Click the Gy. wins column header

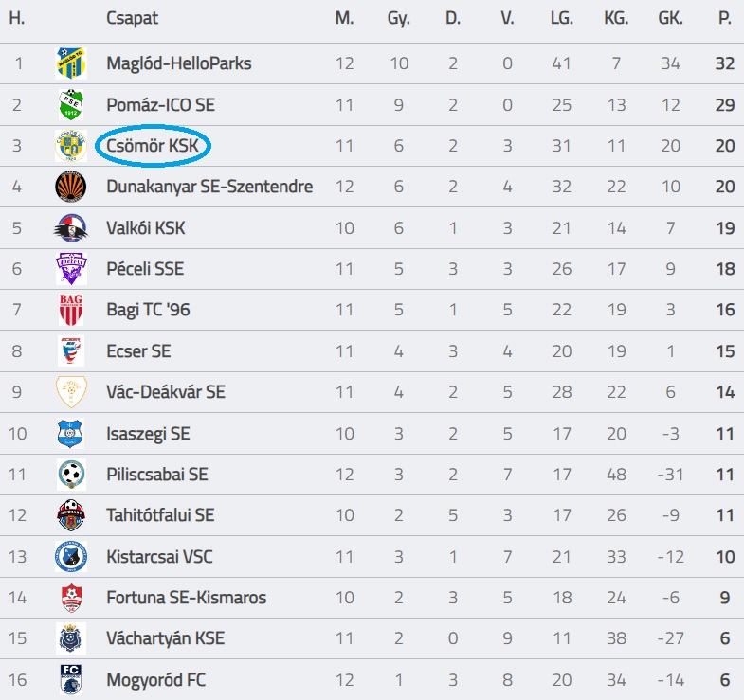pyautogui.click(x=398, y=18)
